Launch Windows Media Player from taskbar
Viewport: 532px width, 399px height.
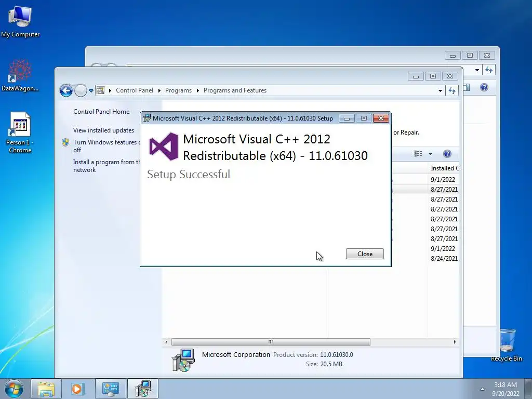(x=77, y=389)
